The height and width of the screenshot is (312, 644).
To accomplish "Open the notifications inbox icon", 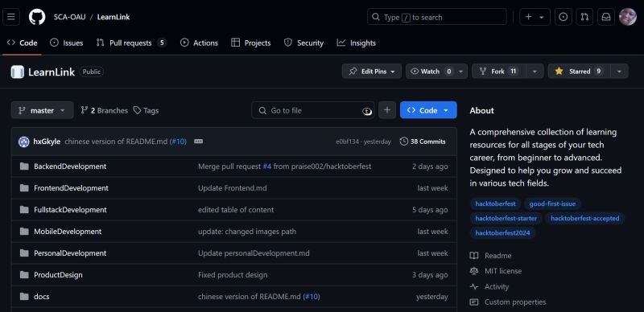I will [x=606, y=17].
